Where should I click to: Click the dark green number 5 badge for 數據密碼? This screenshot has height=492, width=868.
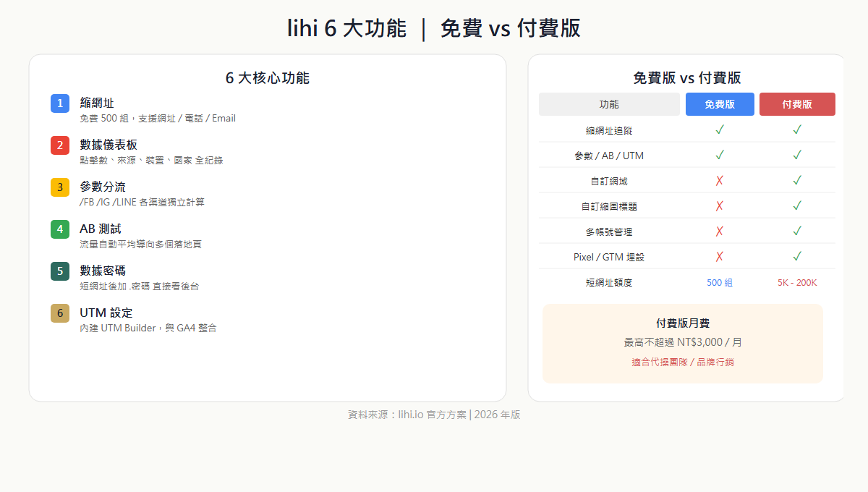pyautogui.click(x=60, y=271)
